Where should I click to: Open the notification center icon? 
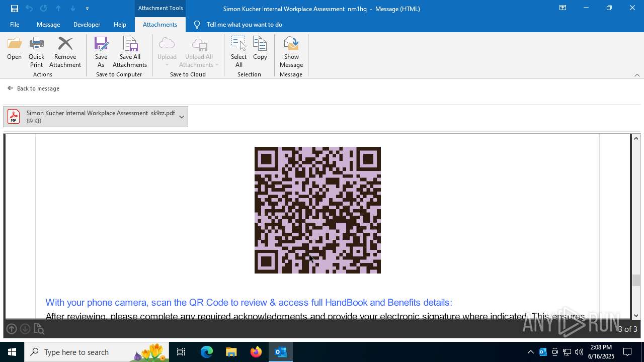pos(627,352)
